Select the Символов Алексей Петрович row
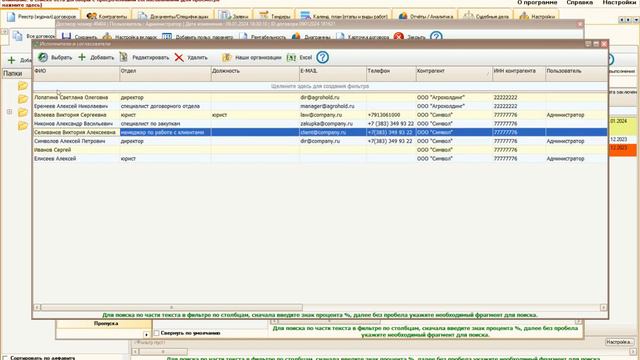The height and width of the screenshot is (360, 640). click(x=320, y=141)
